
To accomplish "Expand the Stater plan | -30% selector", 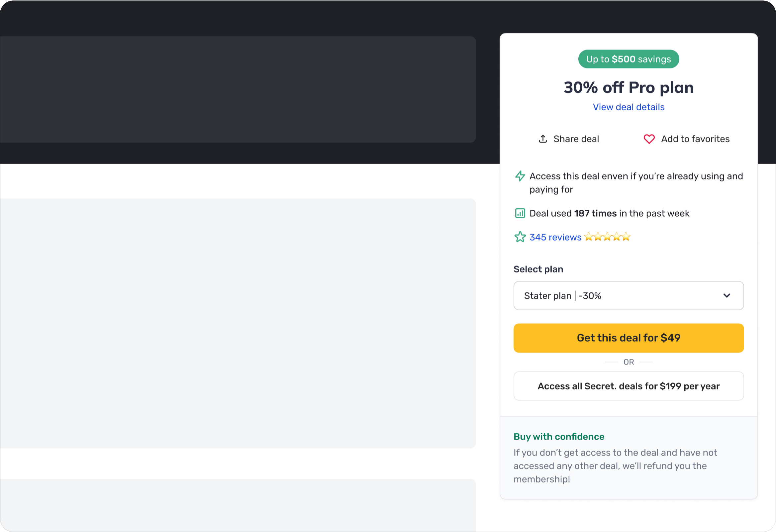I will click(629, 295).
